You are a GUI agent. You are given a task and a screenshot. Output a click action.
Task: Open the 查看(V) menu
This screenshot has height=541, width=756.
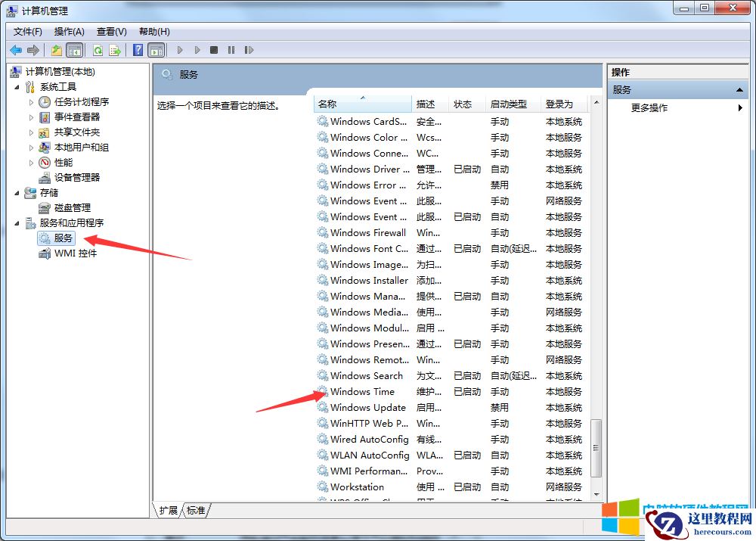click(111, 31)
